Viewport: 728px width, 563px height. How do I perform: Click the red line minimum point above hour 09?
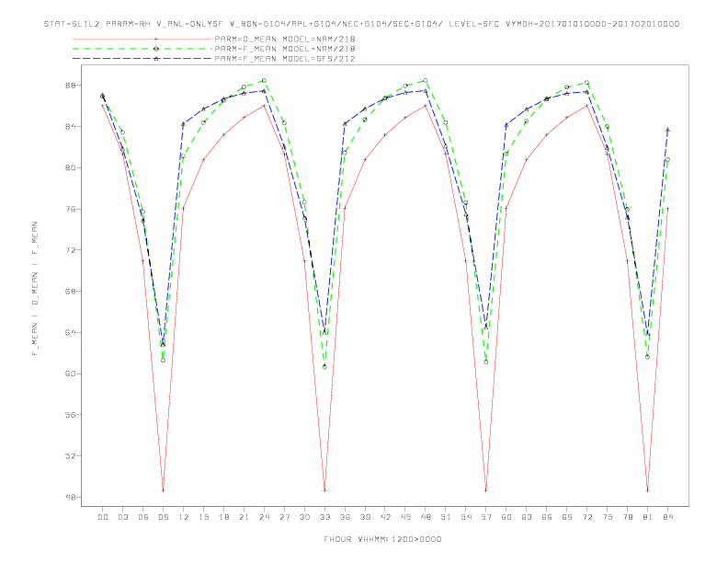163,490
